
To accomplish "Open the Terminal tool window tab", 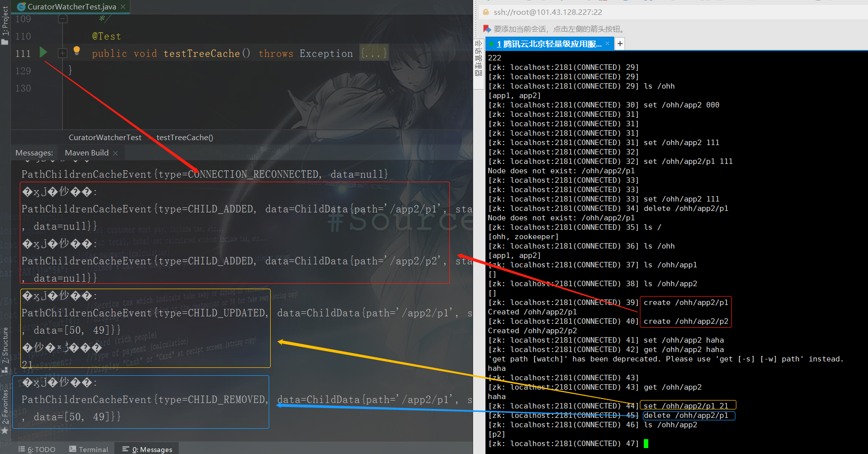I will [x=89, y=449].
